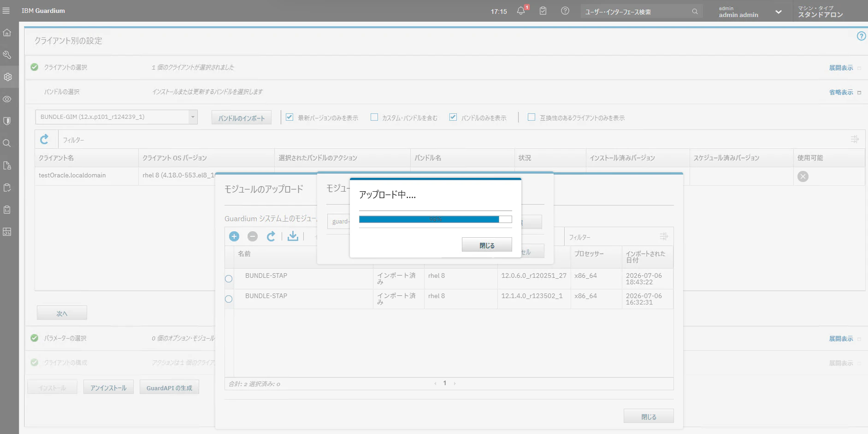Screen dimensions: 868x434
Task: Click バンドルのインポート button
Action: point(242,117)
